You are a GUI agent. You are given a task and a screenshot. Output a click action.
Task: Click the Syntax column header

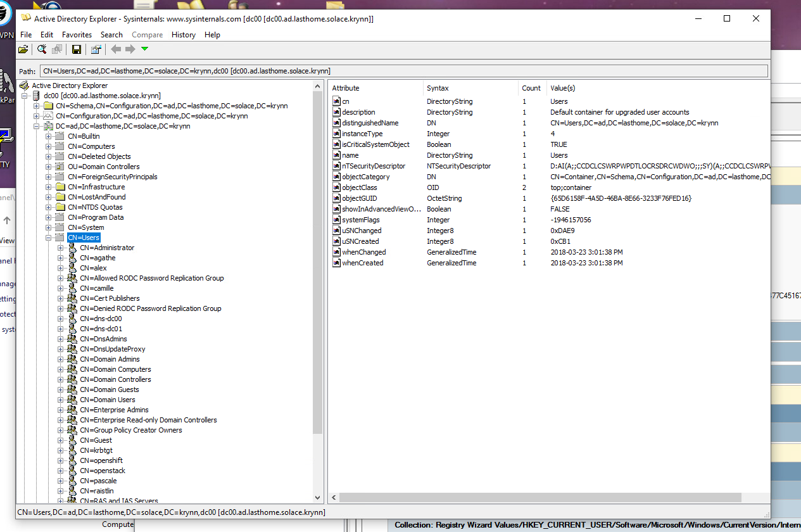click(x=438, y=88)
